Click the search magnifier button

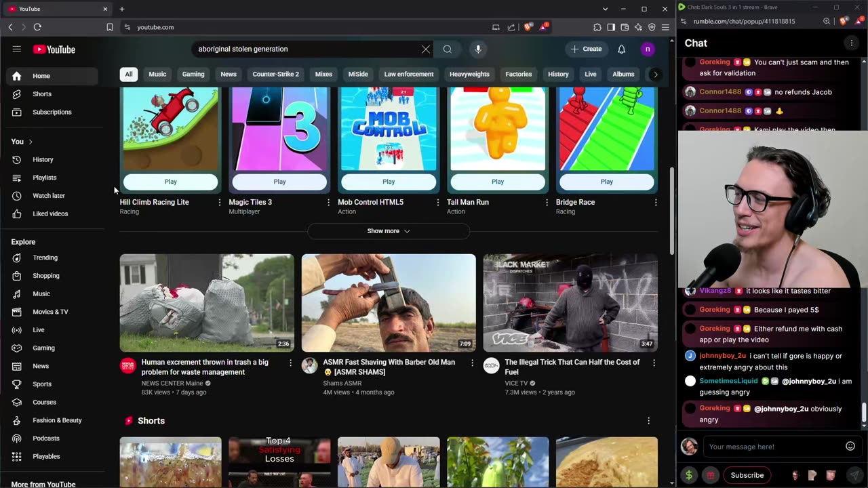(x=448, y=49)
